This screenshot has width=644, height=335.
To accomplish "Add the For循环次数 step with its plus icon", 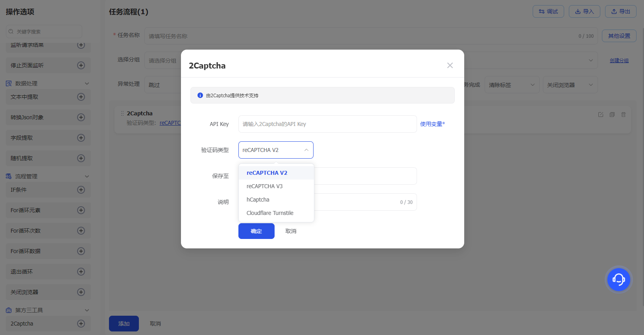I will [x=81, y=231].
